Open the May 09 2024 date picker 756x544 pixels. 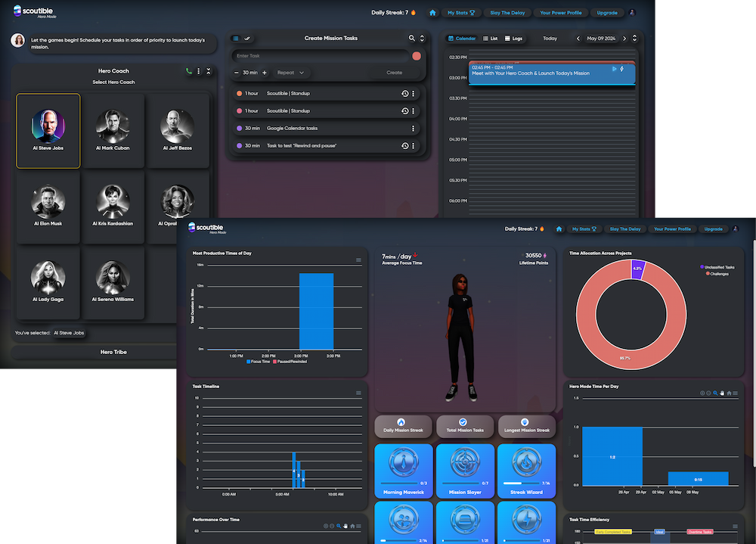click(601, 39)
